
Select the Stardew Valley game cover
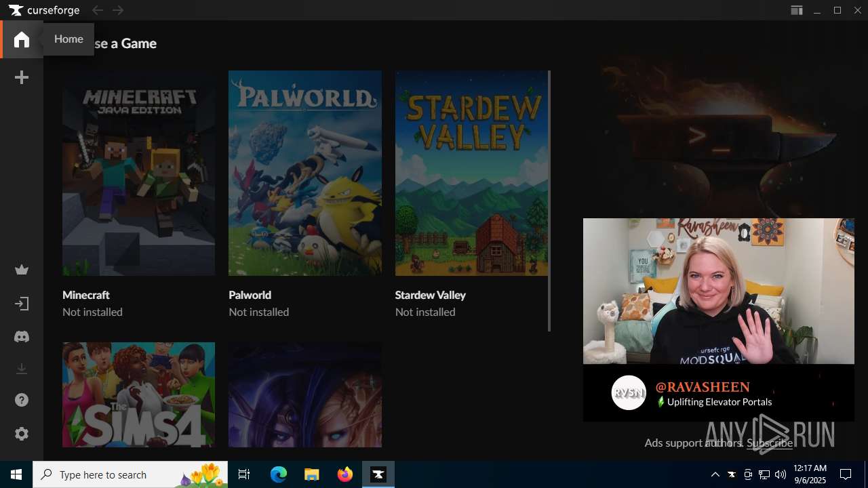pos(471,173)
